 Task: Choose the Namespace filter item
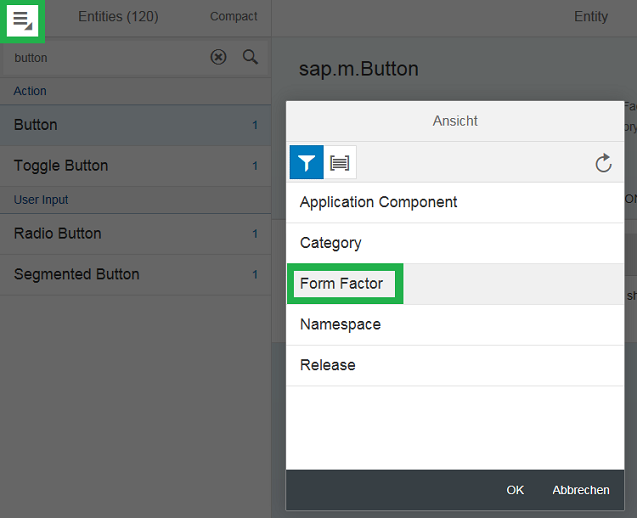point(340,325)
